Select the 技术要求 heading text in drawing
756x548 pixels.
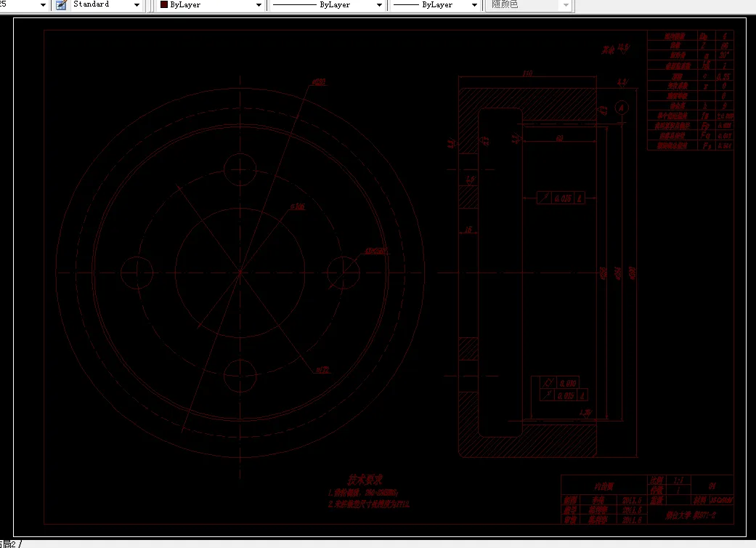(365, 480)
